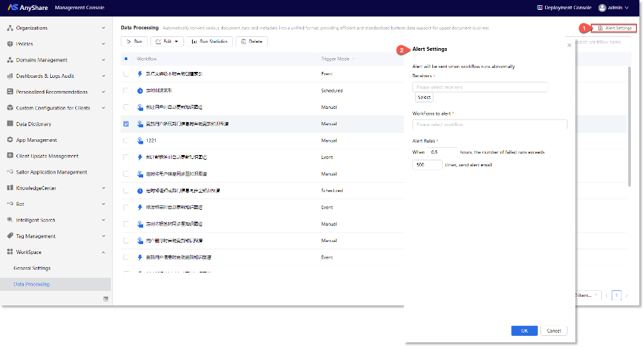Click the Personalized Recommendations icon
Image resolution: width=644 pixels, height=347 pixels.
coord(11,92)
